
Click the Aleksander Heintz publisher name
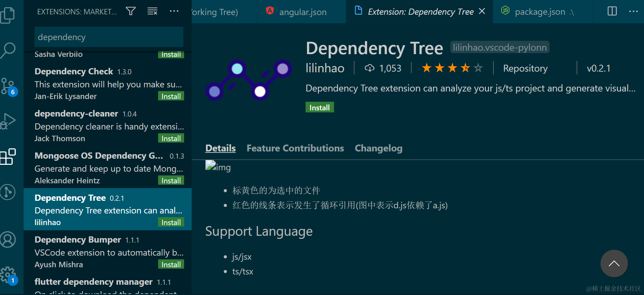tap(67, 181)
